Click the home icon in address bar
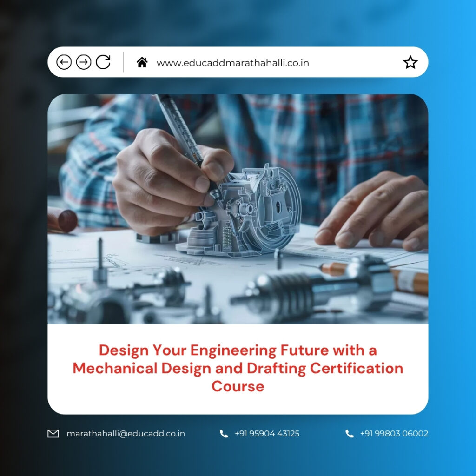Viewport: 476px width, 476px height. point(142,62)
